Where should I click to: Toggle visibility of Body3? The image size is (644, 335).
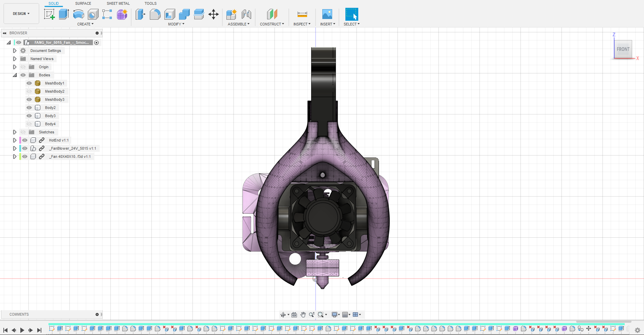pyautogui.click(x=29, y=116)
